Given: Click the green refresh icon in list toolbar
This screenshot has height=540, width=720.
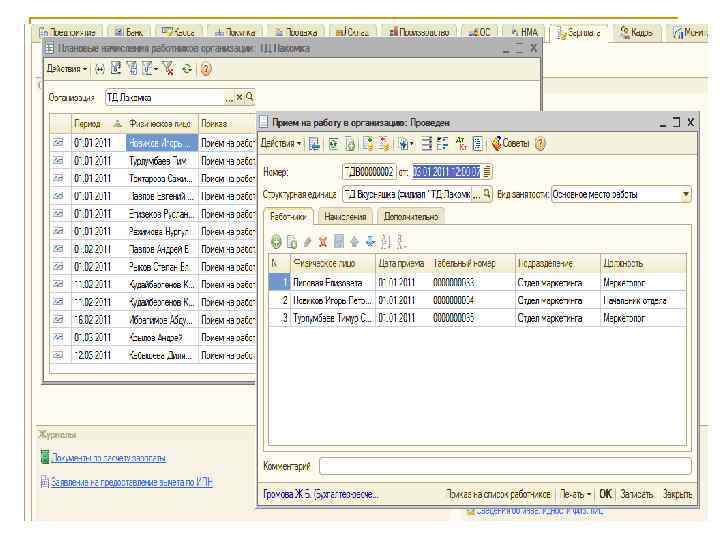Looking at the screenshot, I should coord(187,69).
